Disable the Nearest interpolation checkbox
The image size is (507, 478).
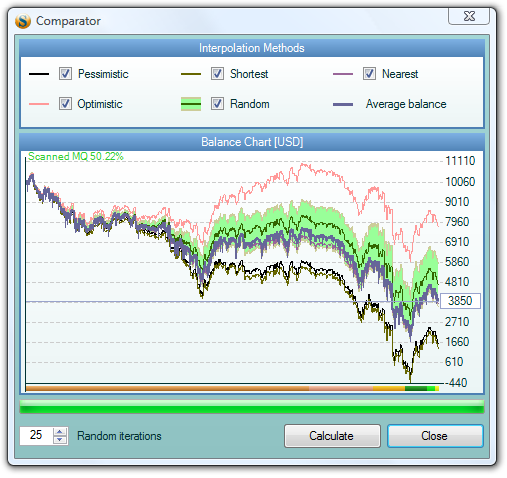coord(369,74)
